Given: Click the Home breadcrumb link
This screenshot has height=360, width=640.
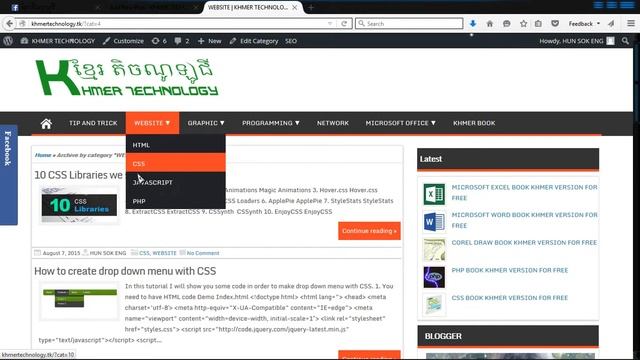Looking at the screenshot, I should pos(43,155).
